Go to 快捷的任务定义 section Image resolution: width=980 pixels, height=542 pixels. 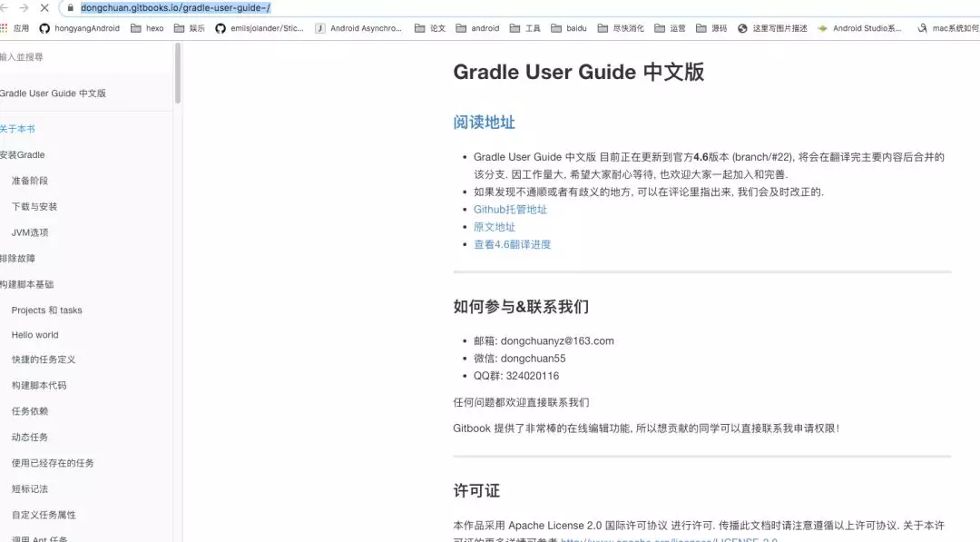click(x=44, y=360)
